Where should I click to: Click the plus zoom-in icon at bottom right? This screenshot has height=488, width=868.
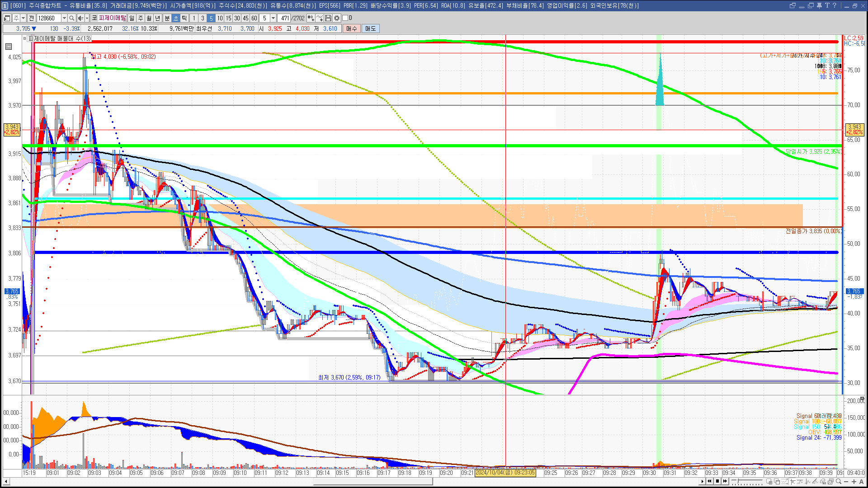pos(854,482)
